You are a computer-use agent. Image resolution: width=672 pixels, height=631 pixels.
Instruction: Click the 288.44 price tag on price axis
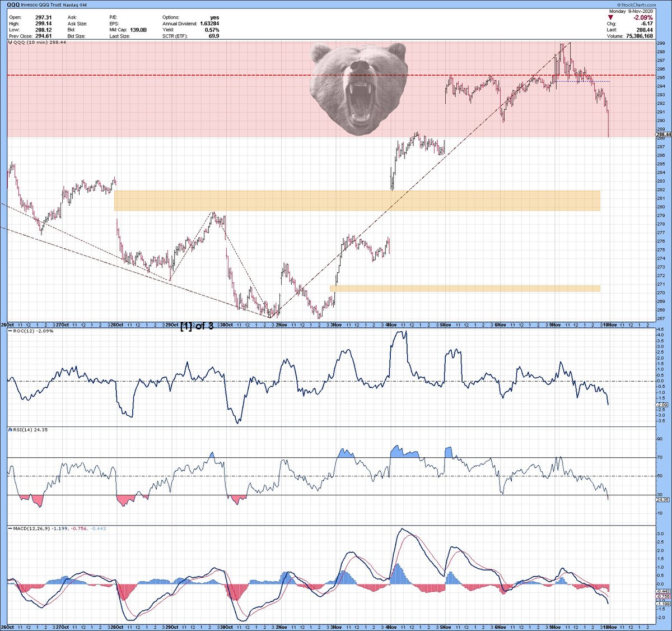[x=663, y=134]
